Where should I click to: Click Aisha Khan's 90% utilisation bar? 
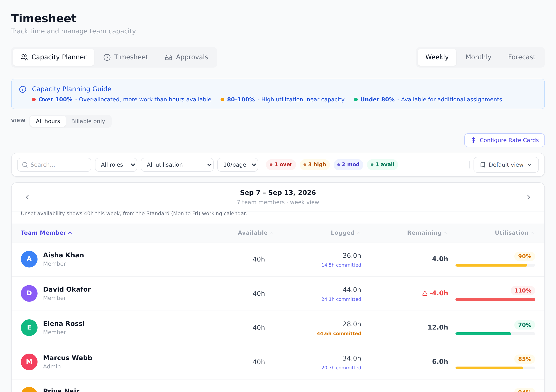tap(495, 265)
